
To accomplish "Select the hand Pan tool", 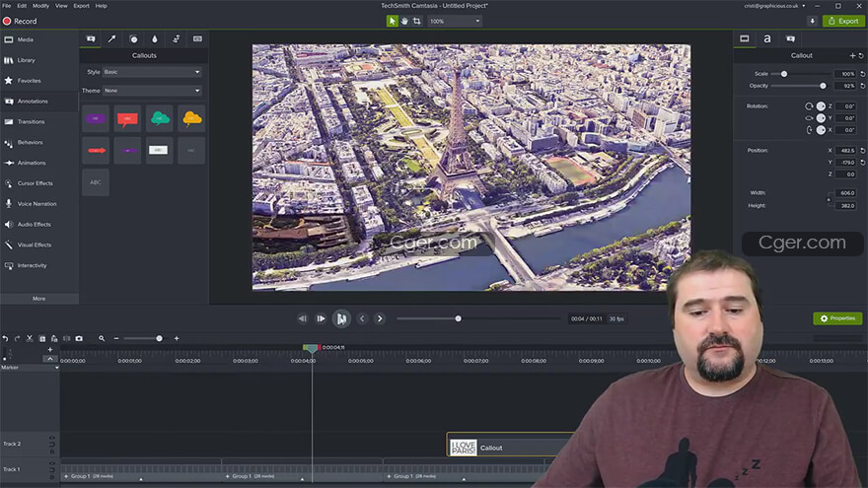I will [404, 21].
